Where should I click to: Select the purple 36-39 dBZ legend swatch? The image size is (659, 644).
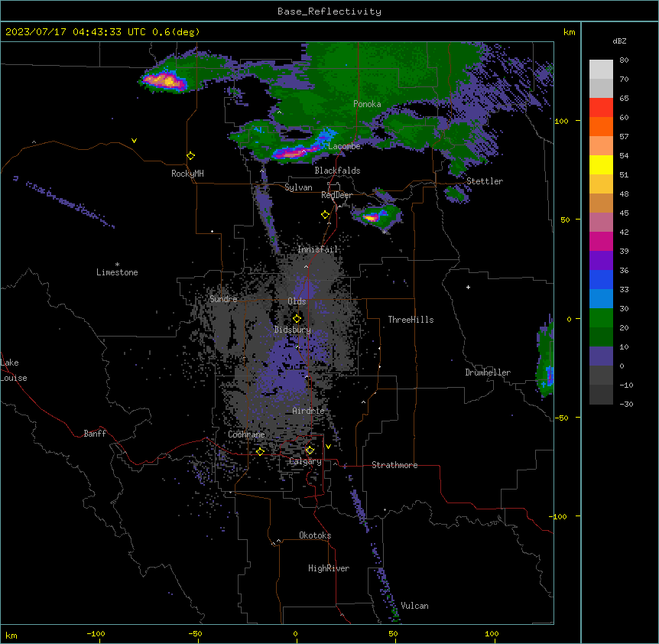(x=601, y=261)
